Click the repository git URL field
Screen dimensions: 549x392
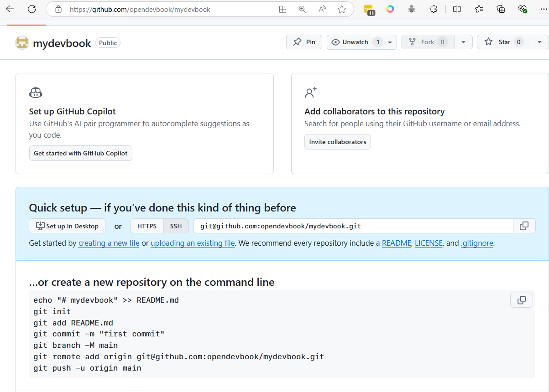point(353,226)
